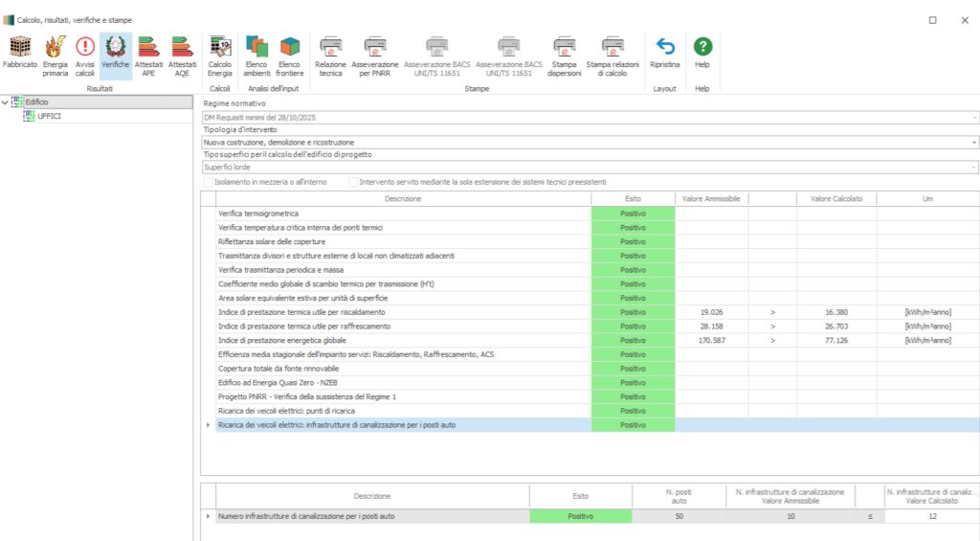Open the Regime normativo dropdown
Image resolution: width=980 pixels, height=541 pixels.
pos(973,118)
